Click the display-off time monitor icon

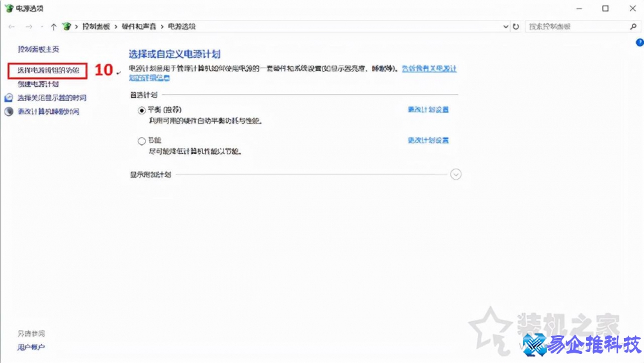8,98
